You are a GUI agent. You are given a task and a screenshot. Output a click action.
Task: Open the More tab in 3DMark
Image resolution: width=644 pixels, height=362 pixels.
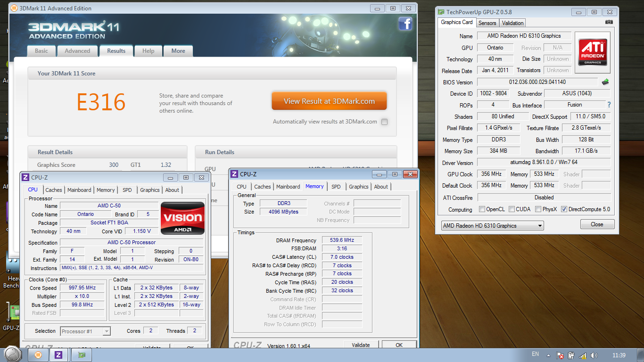(x=178, y=51)
